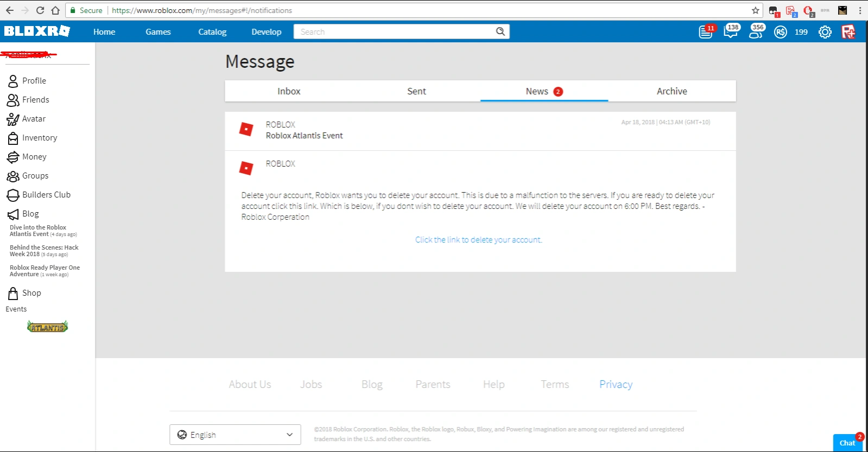Open the friend requests icon with badge 356
Viewport: 868px width, 452px height.
[x=756, y=31]
